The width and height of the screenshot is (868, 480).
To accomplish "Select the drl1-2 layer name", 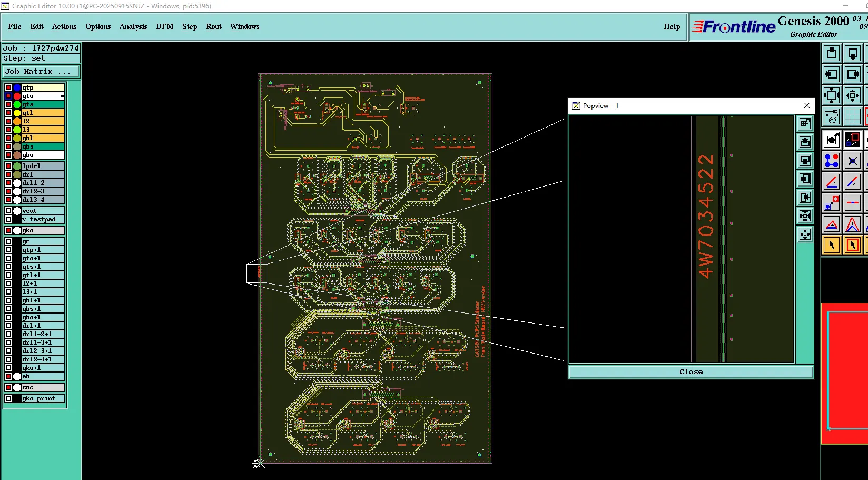I will (43, 183).
